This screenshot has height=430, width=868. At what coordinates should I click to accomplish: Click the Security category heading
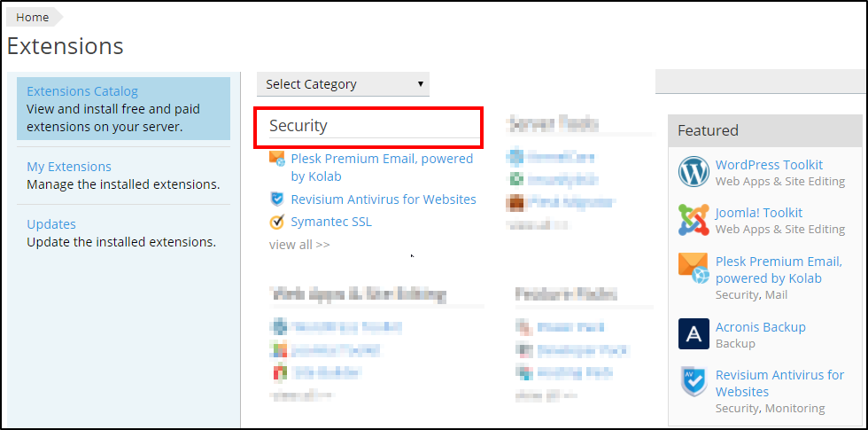(298, 126)
